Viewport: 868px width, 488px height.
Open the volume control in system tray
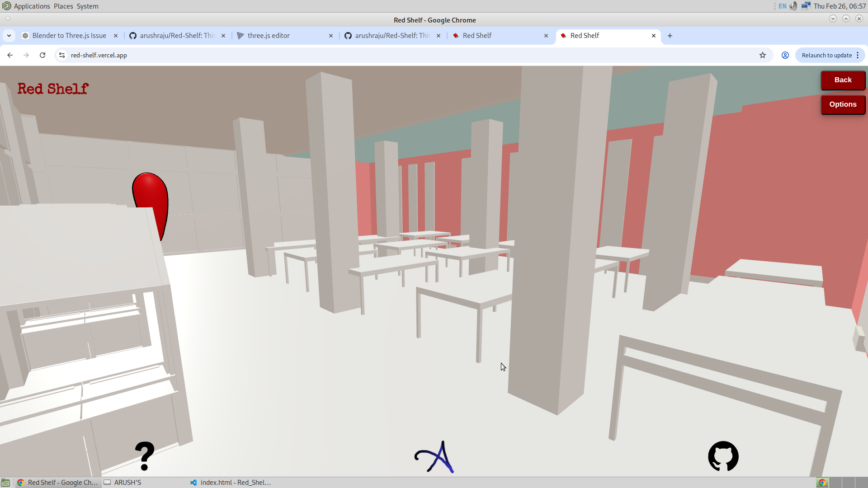click(x=793, y=6)
